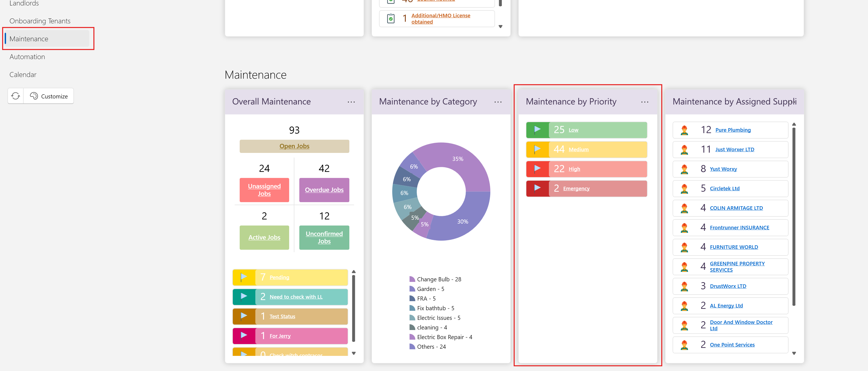Click the Customize palette button
Image resolution: width=868 pixels, height=371 pixels.
[x=49, y=96]
